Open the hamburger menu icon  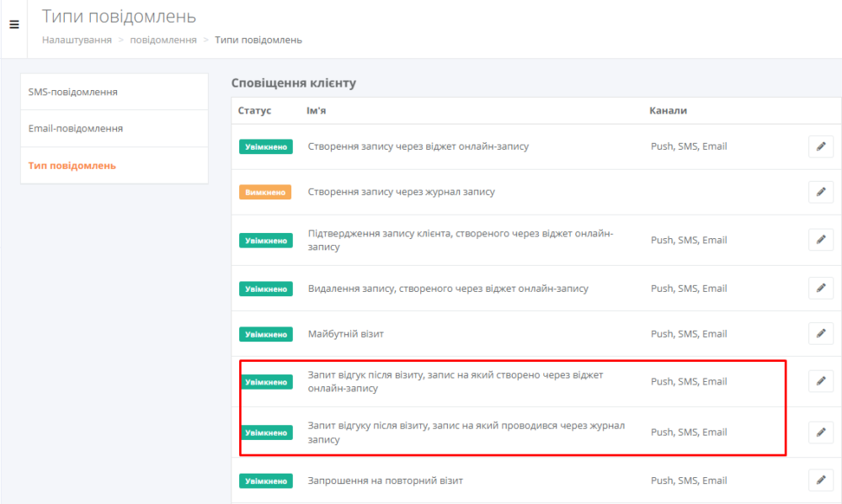tap(13, 25)
